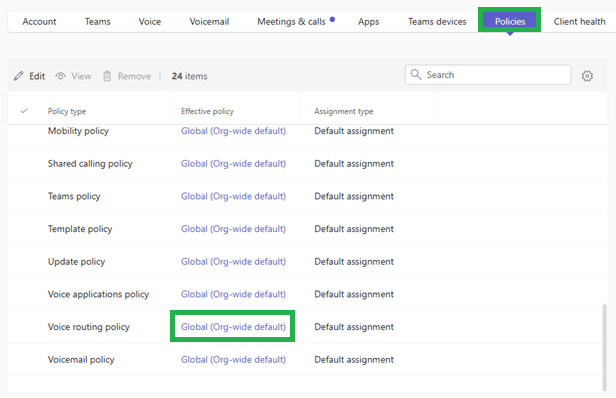The width and height of the screenshot is (616, 398).
Task: Click Default assignment in Voicemail policy row
Action: tap(354, 359)
